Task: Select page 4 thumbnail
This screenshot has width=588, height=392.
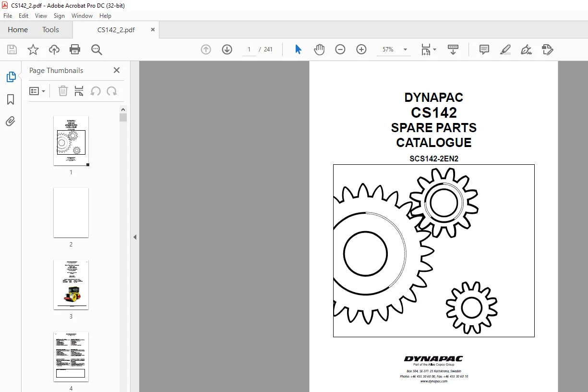Action: pos(71,356)
